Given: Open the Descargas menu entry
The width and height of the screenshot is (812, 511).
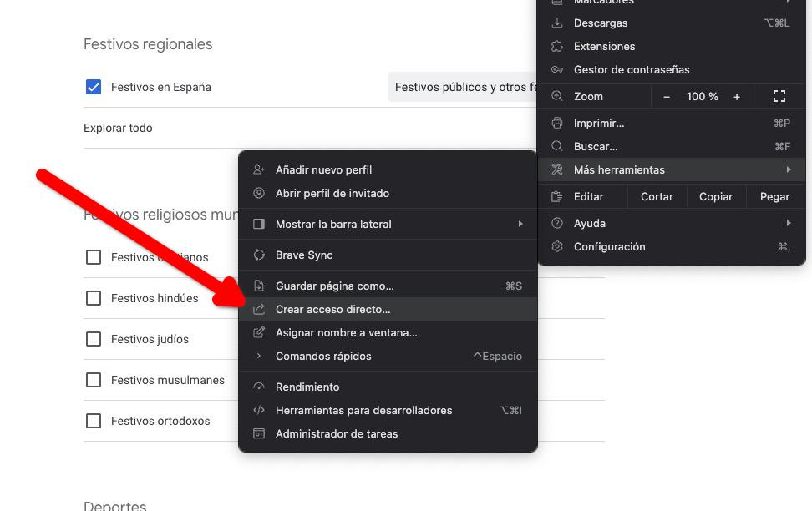Looking at the screenshot, I should pyautogui.click(x=672, y=23).
